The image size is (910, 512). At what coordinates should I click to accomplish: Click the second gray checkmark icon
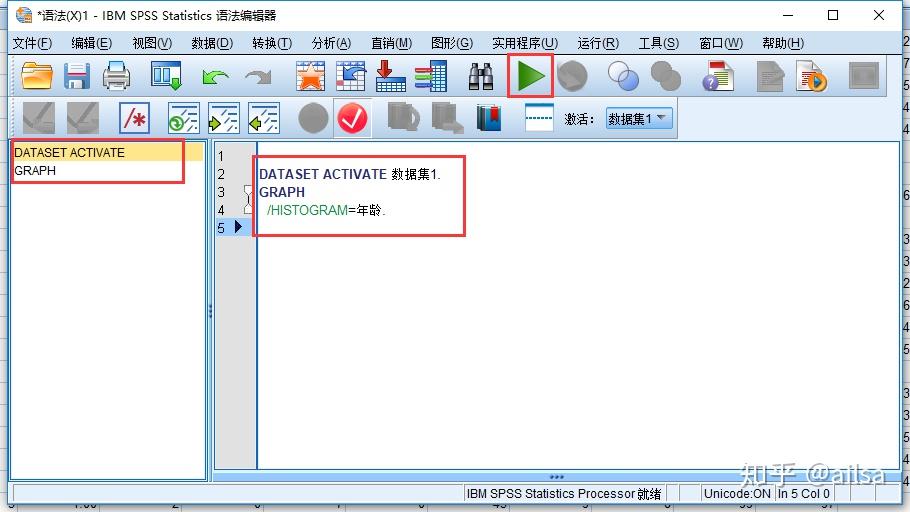click(82, 118)
